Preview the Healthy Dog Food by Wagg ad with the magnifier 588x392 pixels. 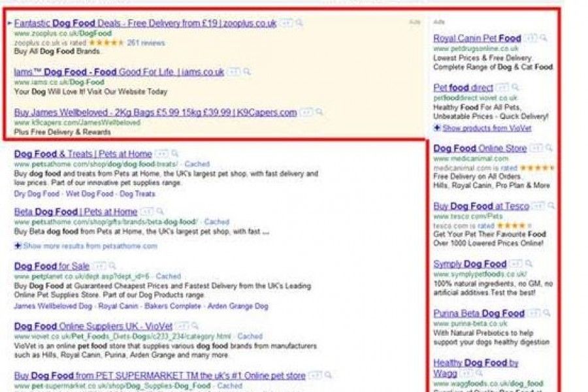[479, 373]
